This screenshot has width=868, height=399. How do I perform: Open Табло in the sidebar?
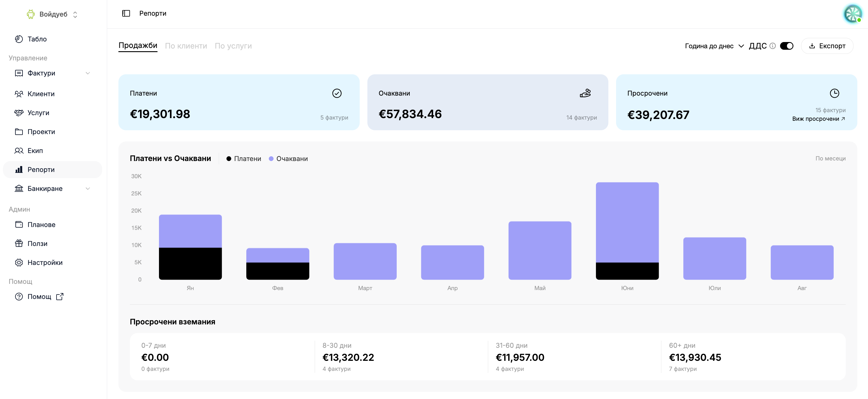[52, 39]
